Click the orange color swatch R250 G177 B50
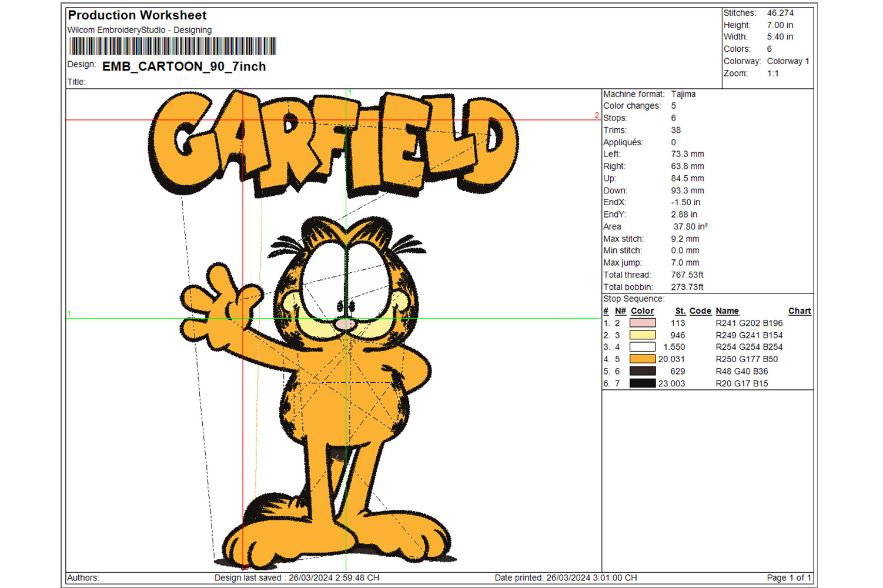This screenshot has width=883, height=588. [643, 359]
